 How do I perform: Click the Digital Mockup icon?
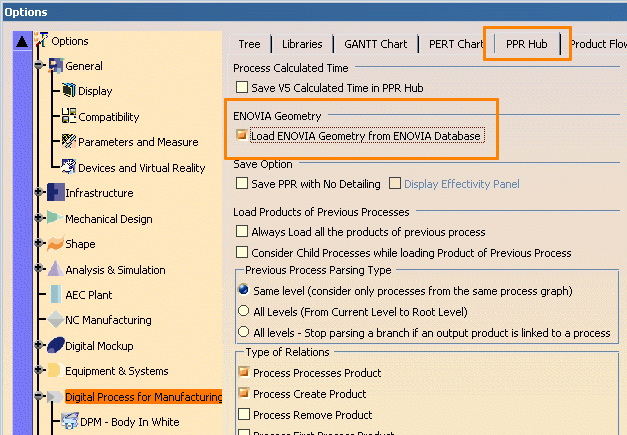click(x=56, y=345)
